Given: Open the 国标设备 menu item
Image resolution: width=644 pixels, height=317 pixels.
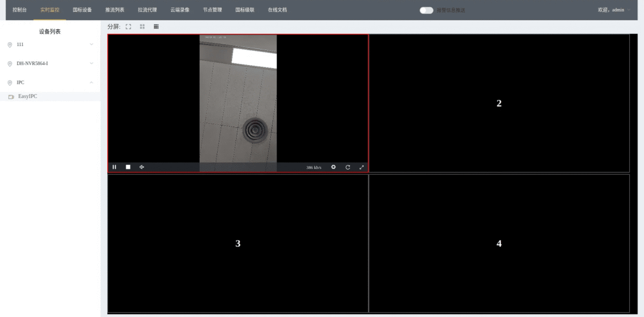Looking at the screenshot, I should click(82, 10).
